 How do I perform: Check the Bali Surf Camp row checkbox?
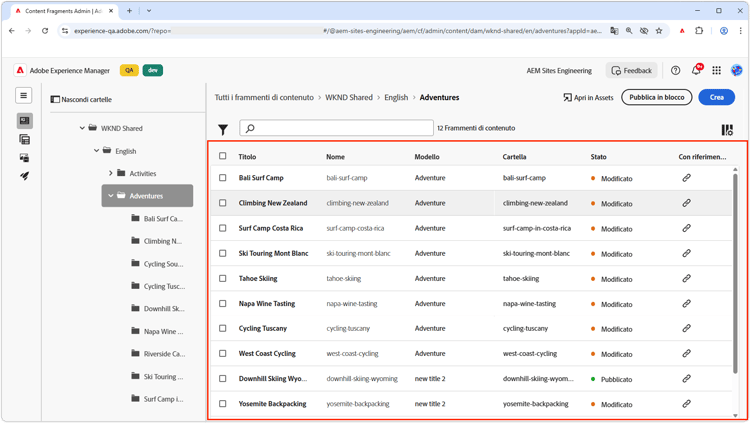click(x=223, y=178)
